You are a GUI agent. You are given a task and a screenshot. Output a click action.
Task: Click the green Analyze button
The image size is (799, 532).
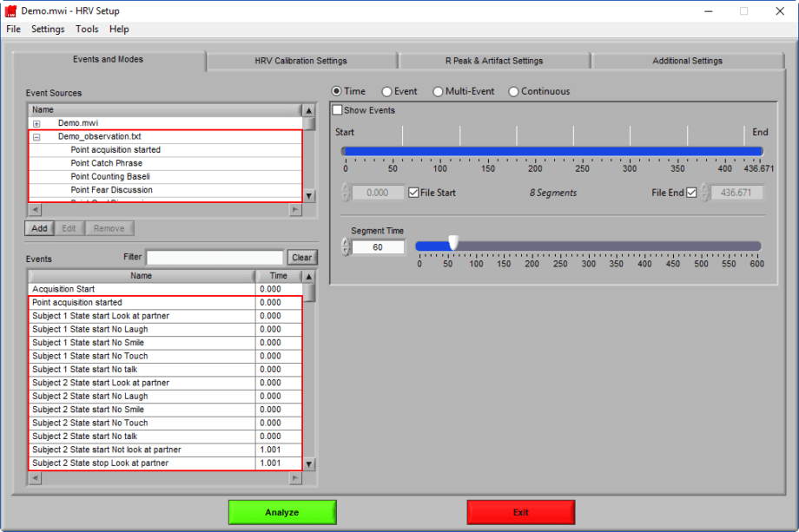point(282,512)
